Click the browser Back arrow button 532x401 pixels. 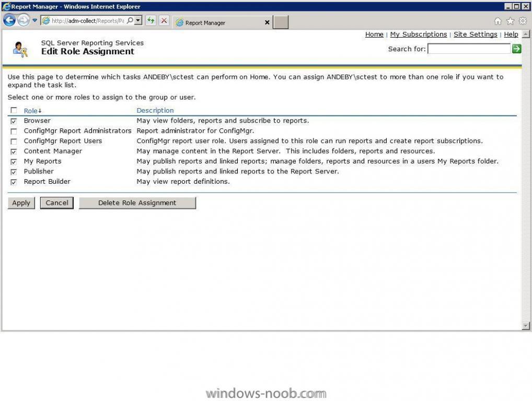[x=9, y=20]
